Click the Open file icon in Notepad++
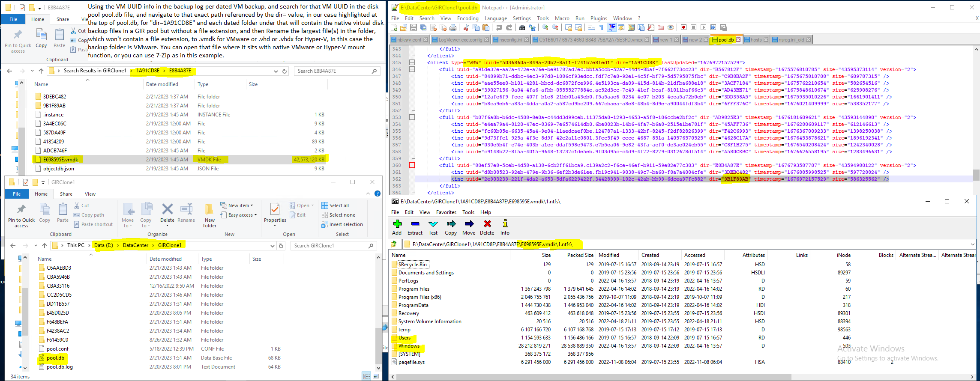This screenshot has height=381, width=980. [404, 27]
